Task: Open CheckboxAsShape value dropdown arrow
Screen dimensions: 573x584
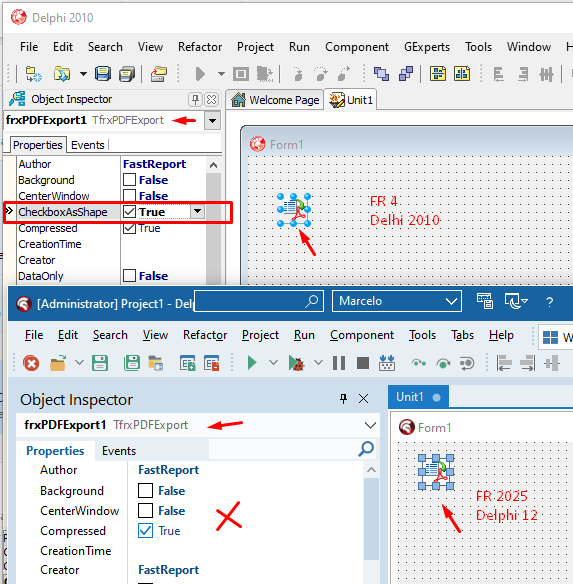Action: tap(197, 212)
